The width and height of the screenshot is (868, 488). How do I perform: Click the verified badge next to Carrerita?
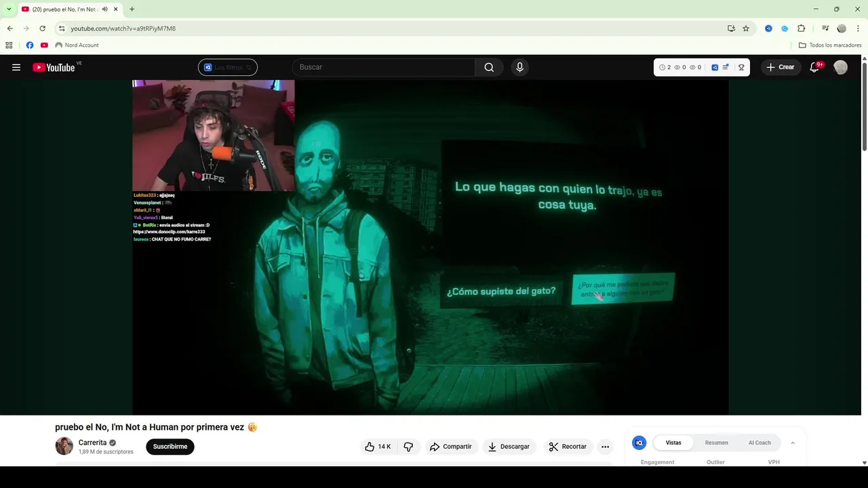[113, 443]
